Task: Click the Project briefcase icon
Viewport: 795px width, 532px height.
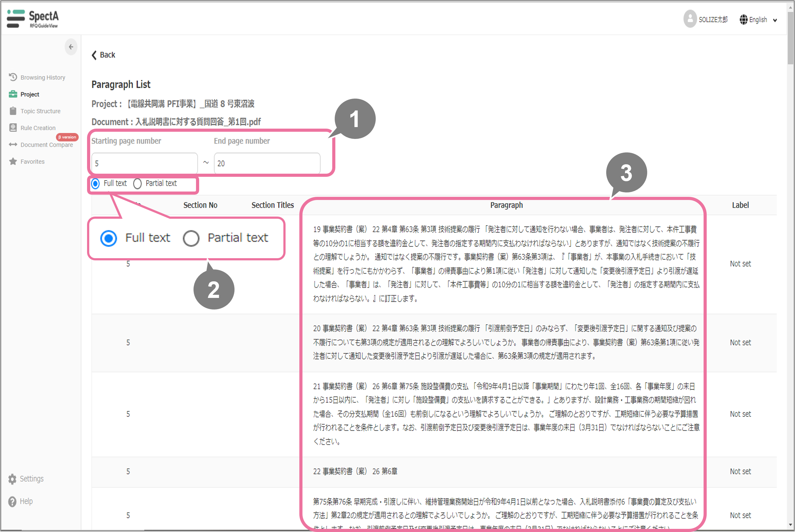Action: tap(13, 94)
